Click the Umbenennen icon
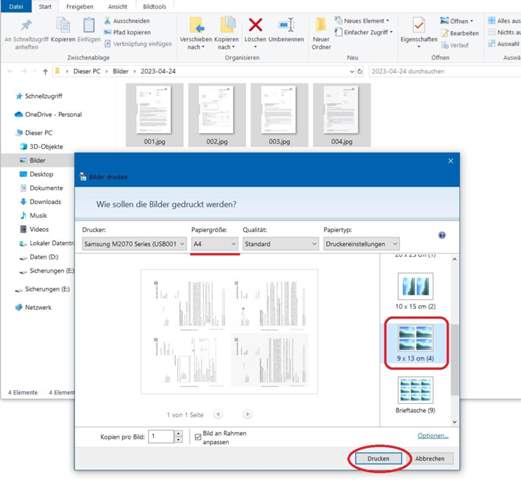 [286, 25]
